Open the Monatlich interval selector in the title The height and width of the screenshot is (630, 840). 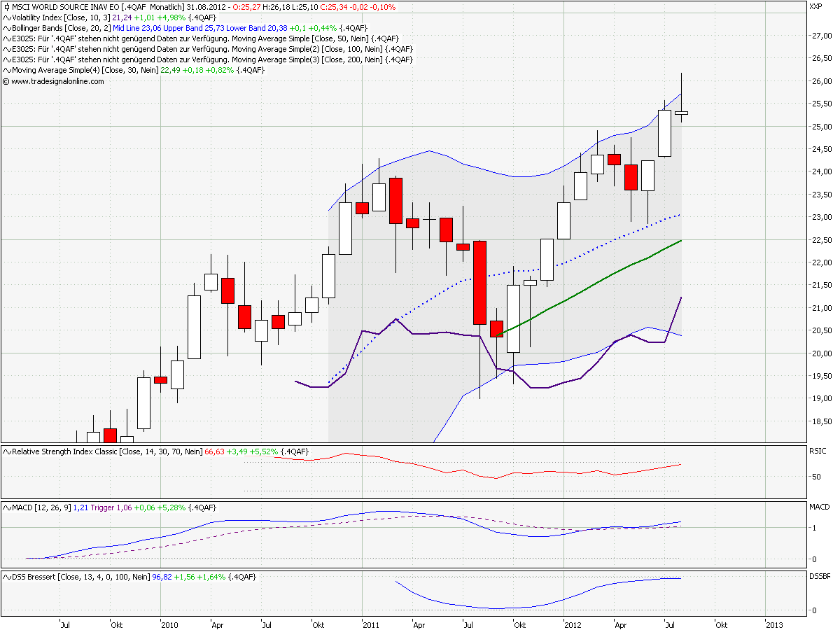(167, 6)
